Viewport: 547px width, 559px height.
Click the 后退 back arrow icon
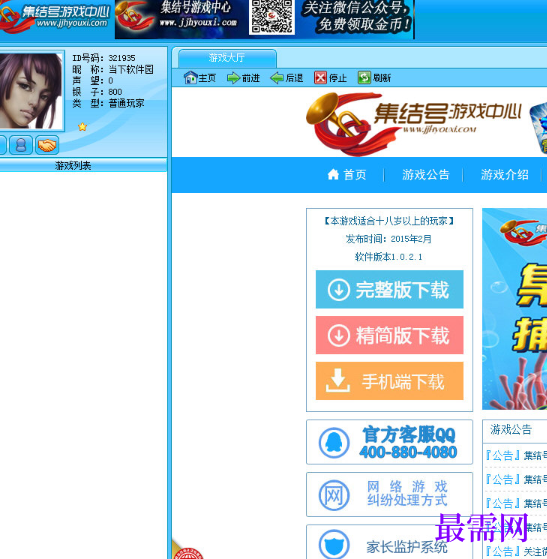(277, 78)
